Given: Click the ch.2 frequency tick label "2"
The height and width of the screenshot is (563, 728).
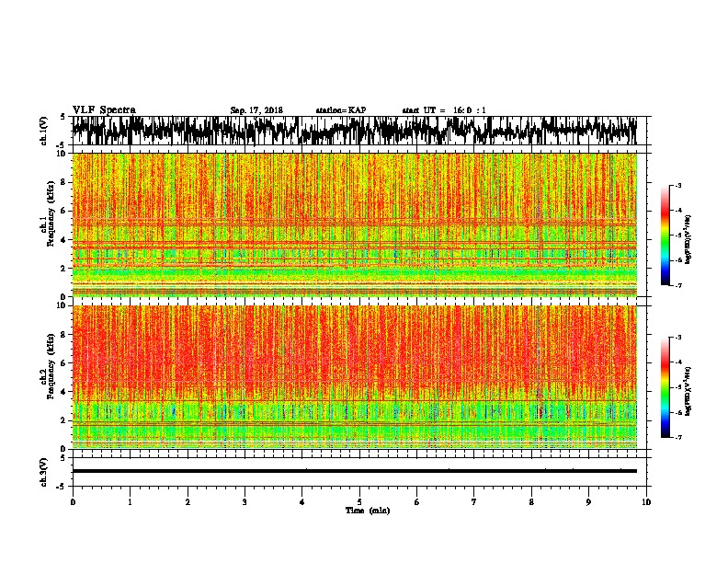Looking at the screenshot, I should coord(63,419).
